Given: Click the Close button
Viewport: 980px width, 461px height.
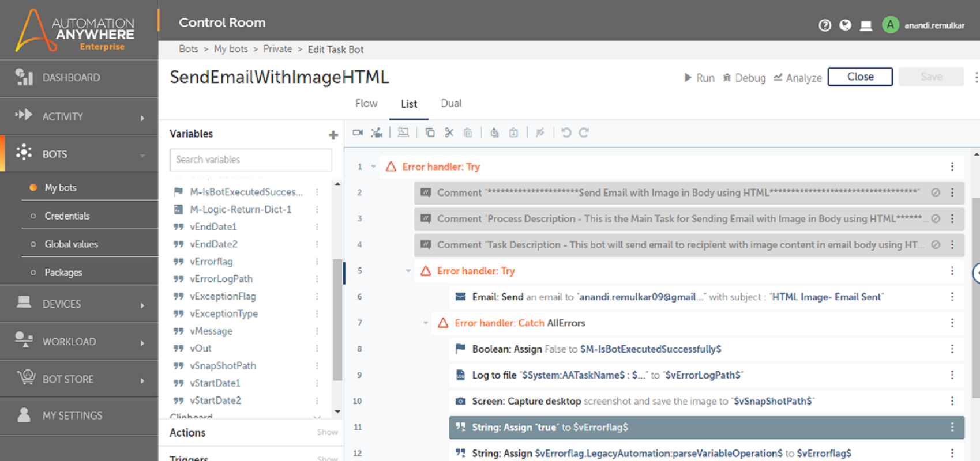Looking at the screenshot, I should [860, 77].
